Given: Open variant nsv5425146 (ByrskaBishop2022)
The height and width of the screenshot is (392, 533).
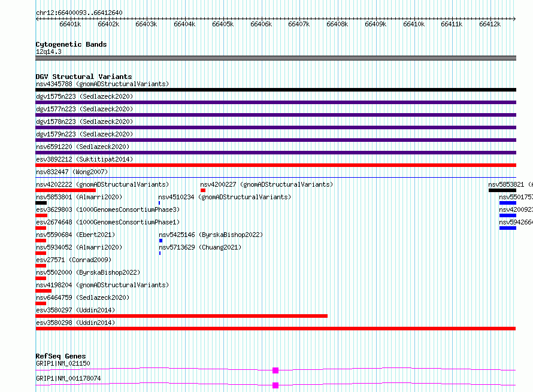Looking at the screenshot, I should click(211, 235).
